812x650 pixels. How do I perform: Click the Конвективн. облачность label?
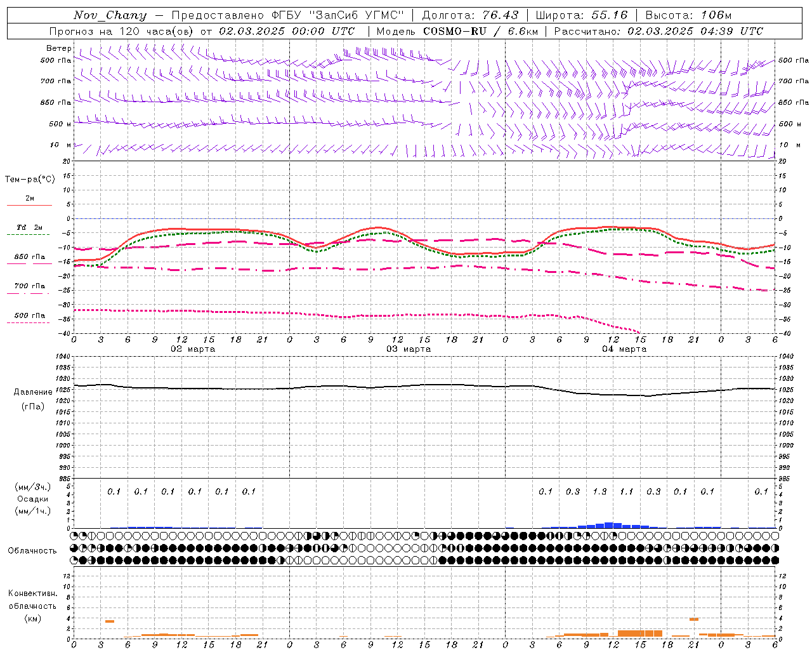pyautogui.click(x=32, y=600)
